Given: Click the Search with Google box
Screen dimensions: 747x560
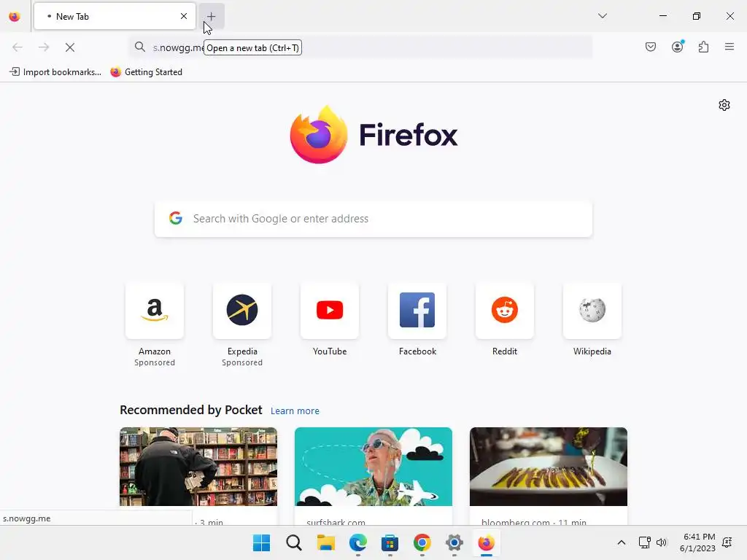Looking at the screenshot, I should (373, 219).
